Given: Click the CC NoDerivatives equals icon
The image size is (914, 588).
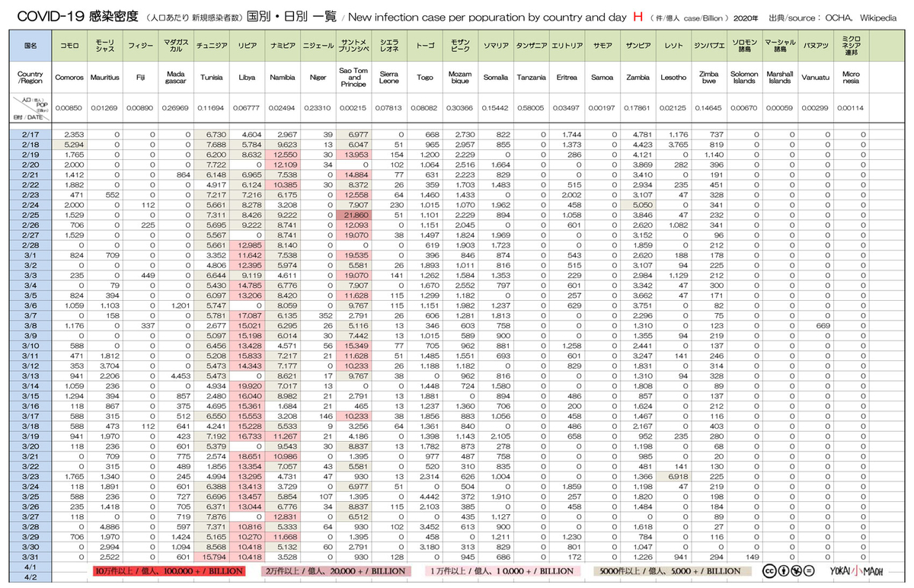Looking at the screenshot, I should tap(810, 570).
